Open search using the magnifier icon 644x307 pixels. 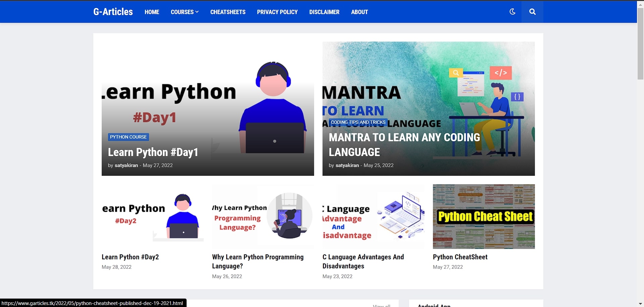[532, 12]
